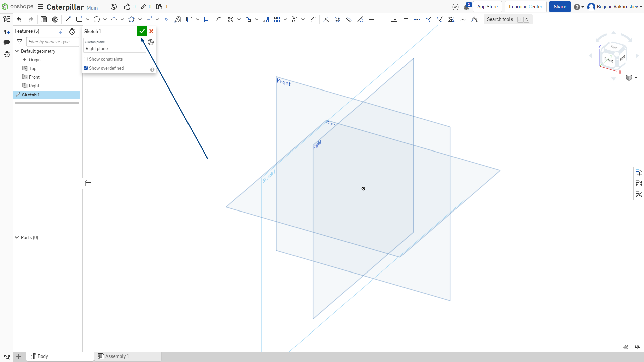Open Rectangle tool dropdown arrow

pos(88,19)
